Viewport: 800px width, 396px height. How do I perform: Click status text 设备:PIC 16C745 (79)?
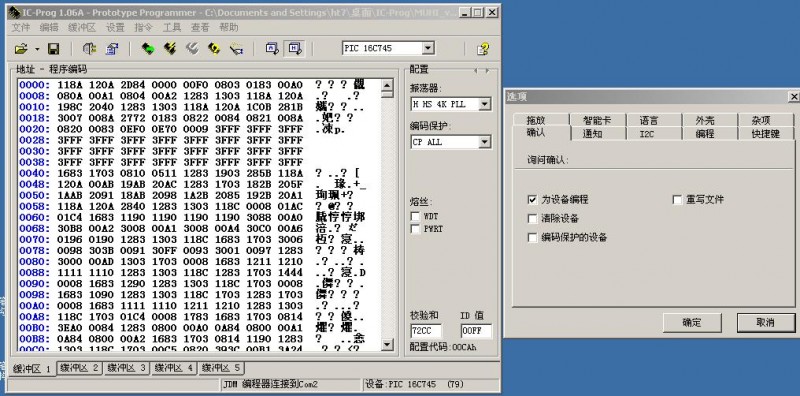[x=415, y=384]
